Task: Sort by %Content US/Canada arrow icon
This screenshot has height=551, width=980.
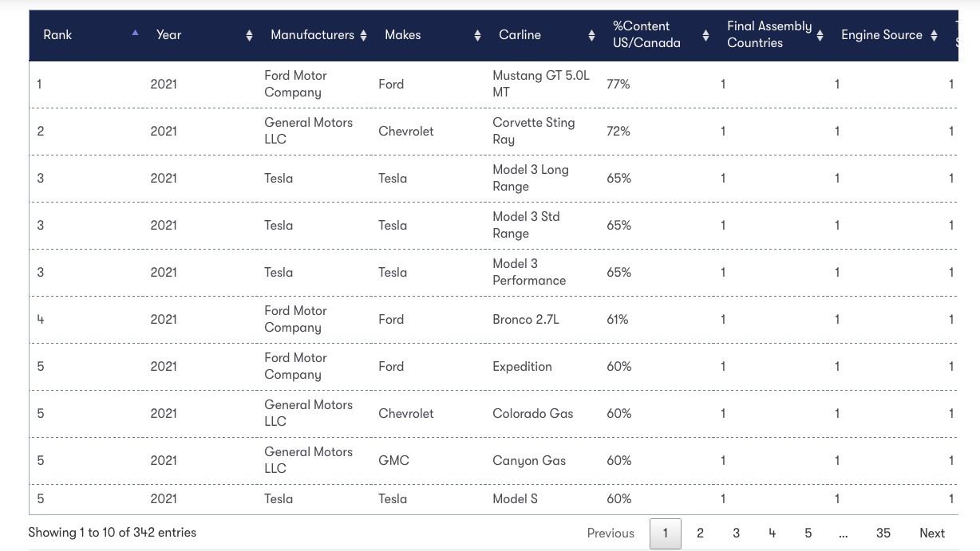Action: [705, 35]
